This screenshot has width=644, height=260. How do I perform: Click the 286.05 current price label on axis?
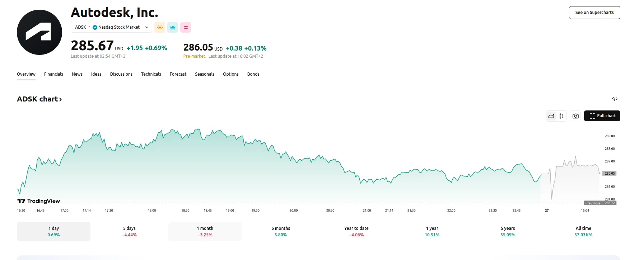[x=610, y=173]
